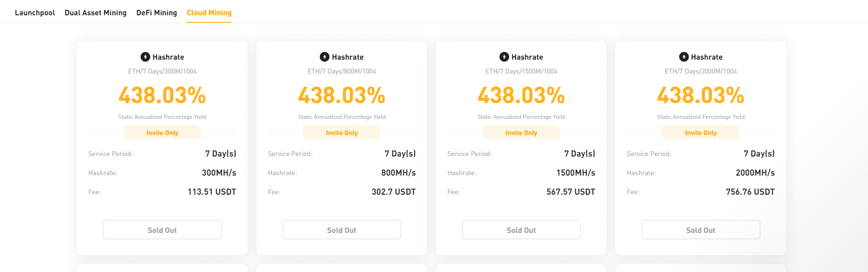
Task: Click ETH icon on 2000M hashrate card
Action: click(x=684, y=57)
